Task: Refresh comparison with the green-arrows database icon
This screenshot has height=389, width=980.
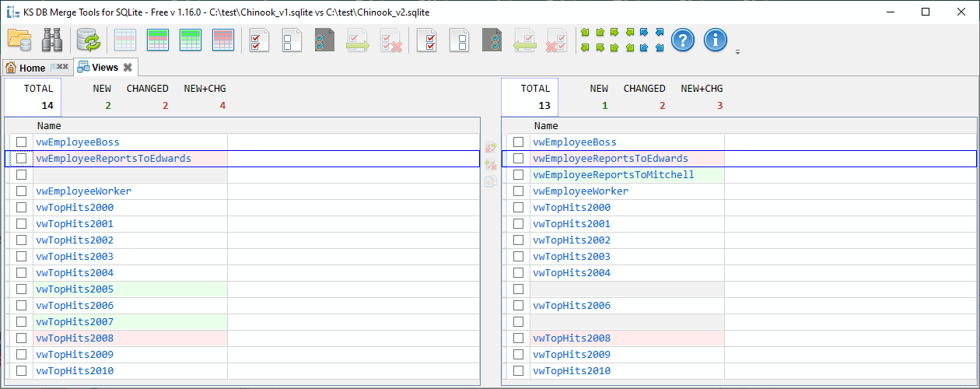Action: (x=88, y=40)
